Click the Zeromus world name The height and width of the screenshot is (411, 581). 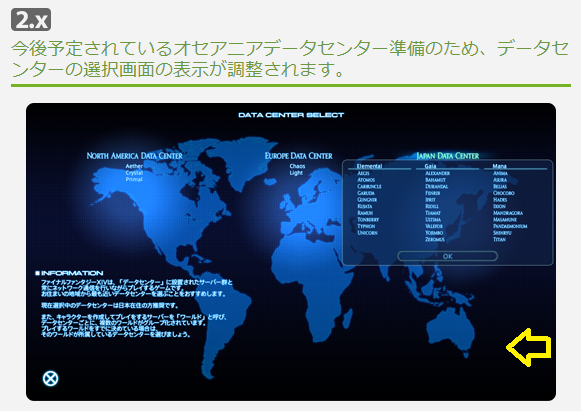click(435, 240)
